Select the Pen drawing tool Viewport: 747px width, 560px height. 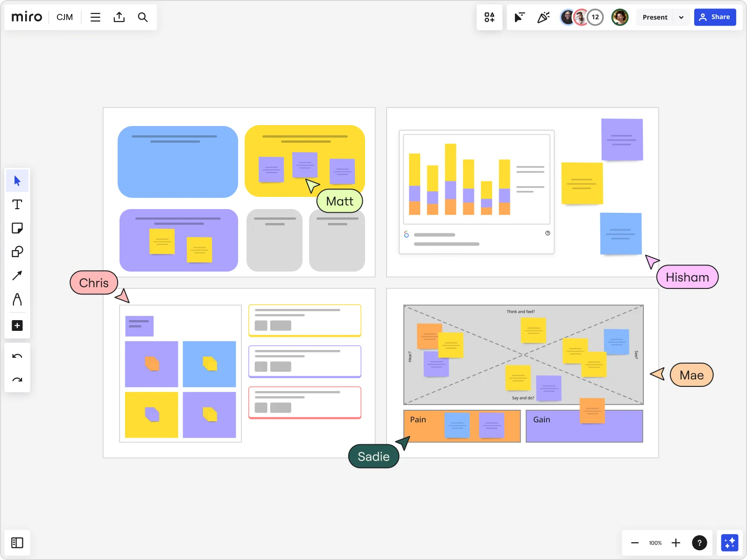point(17,300)
